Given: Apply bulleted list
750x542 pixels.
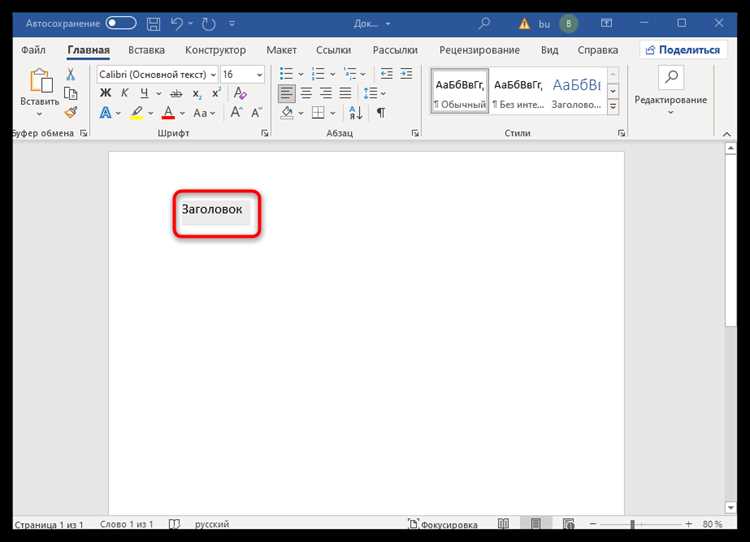Looking at the screenshot, I should pos(286,74).
